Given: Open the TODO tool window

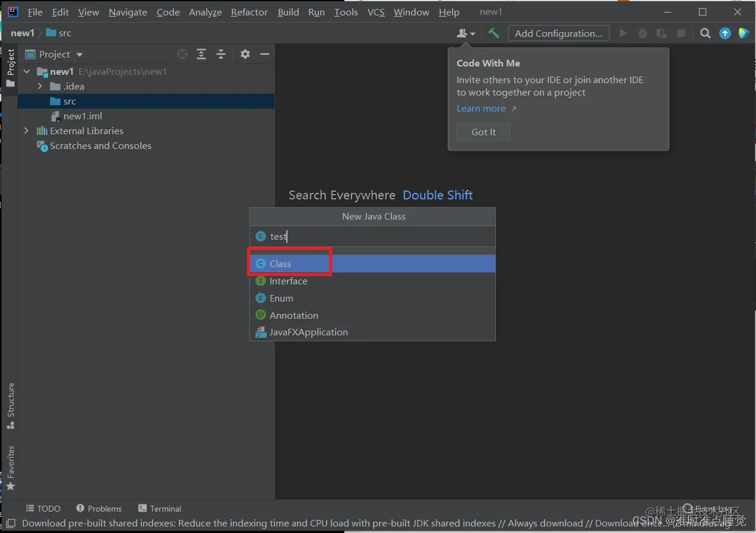Looking at the screenshot, I should coord(43,509).
